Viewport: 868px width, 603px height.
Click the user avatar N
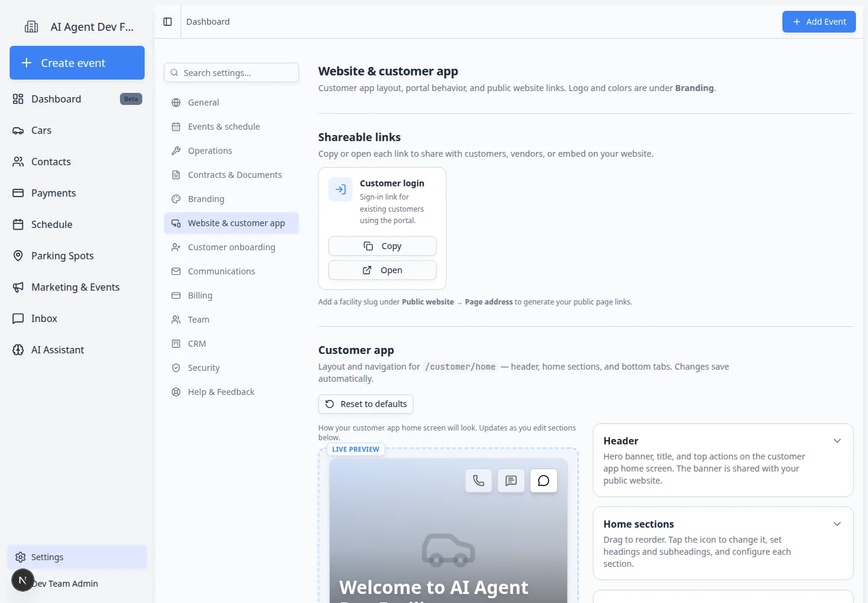click(x=23, y=580)
